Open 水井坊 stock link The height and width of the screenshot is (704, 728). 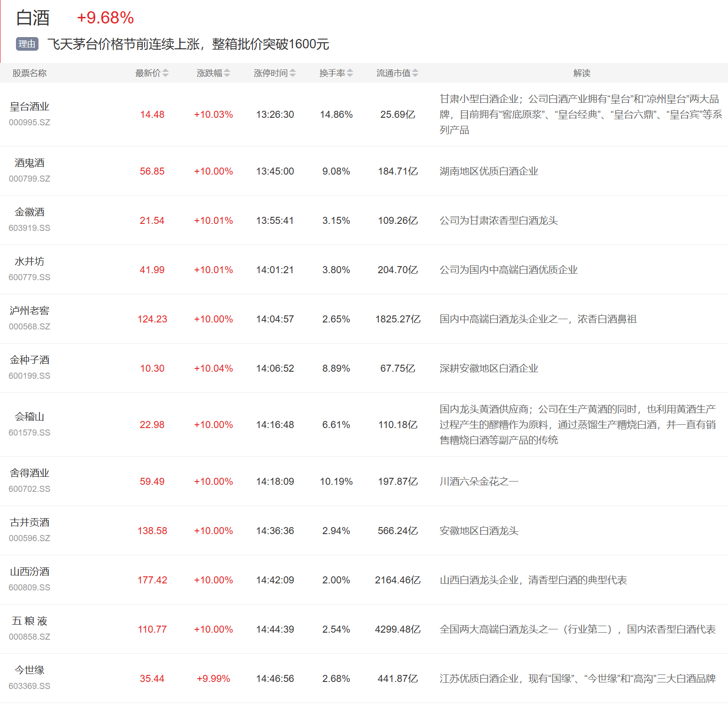pyautogui.click(x=30, y=262)
